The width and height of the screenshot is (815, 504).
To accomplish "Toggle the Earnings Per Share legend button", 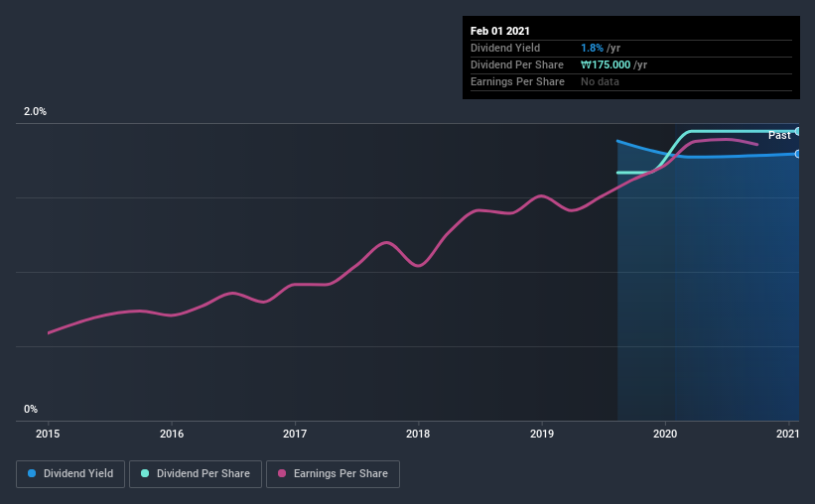I will pos(334,474).
